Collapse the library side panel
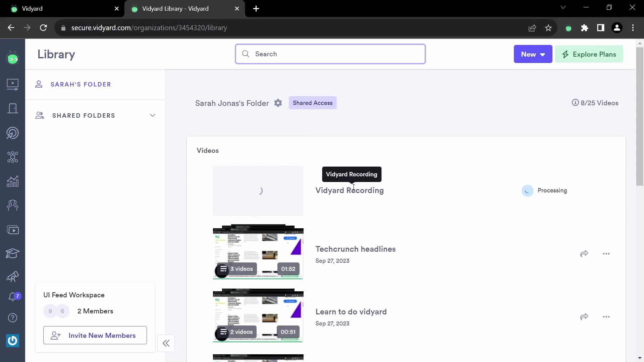This screenshot has height=362, width=644. click(166, 343)
